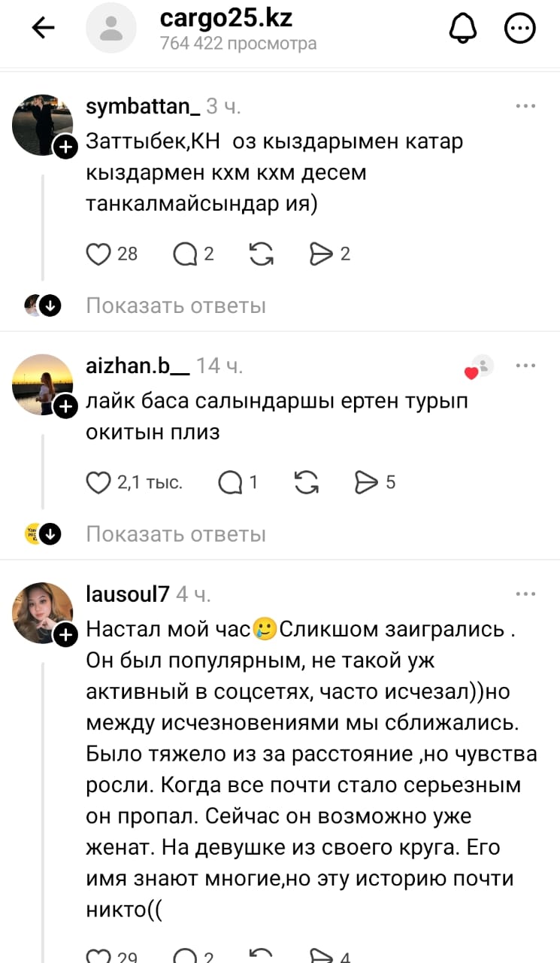
Task: Open more options for aizhan.b__'s comment
Action: [x=525, y=366]
